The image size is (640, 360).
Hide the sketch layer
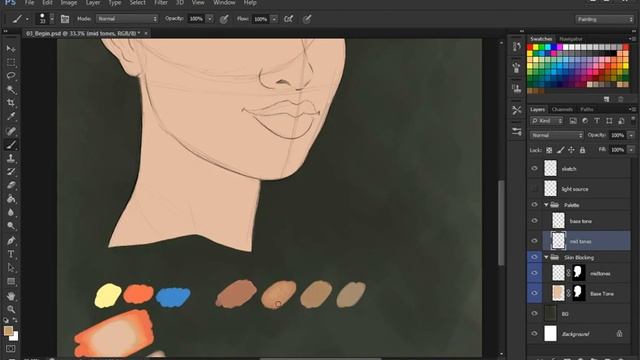click(x=534, y=168)
